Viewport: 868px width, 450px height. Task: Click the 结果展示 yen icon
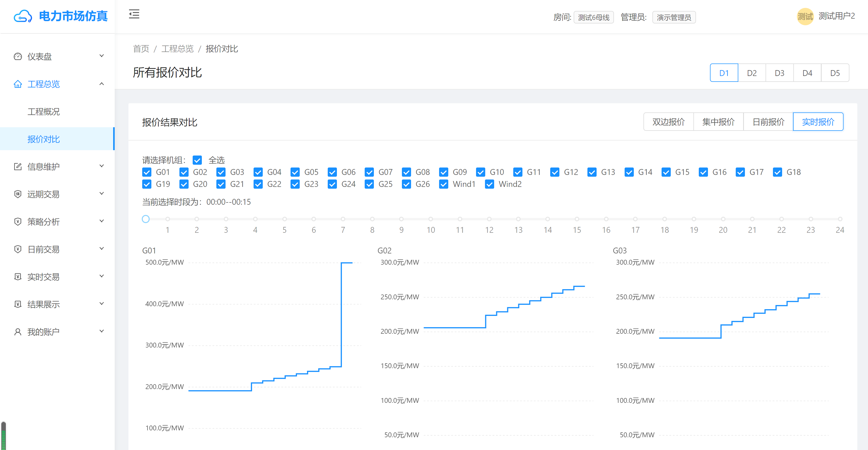18,304
